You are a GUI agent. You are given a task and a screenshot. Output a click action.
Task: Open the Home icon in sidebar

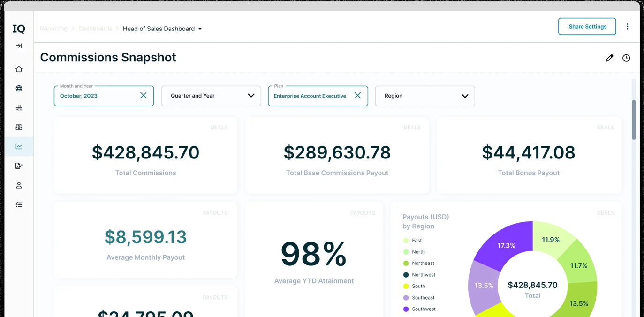(x=19, y=69)
